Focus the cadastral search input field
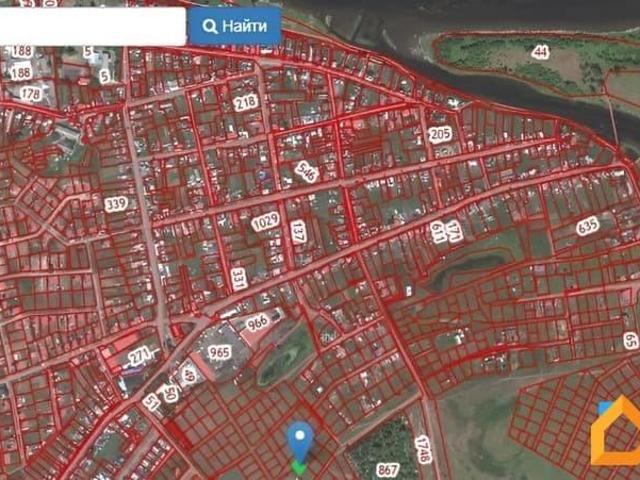Viewport: 640px width, 480px height. (x=92, y=26)
